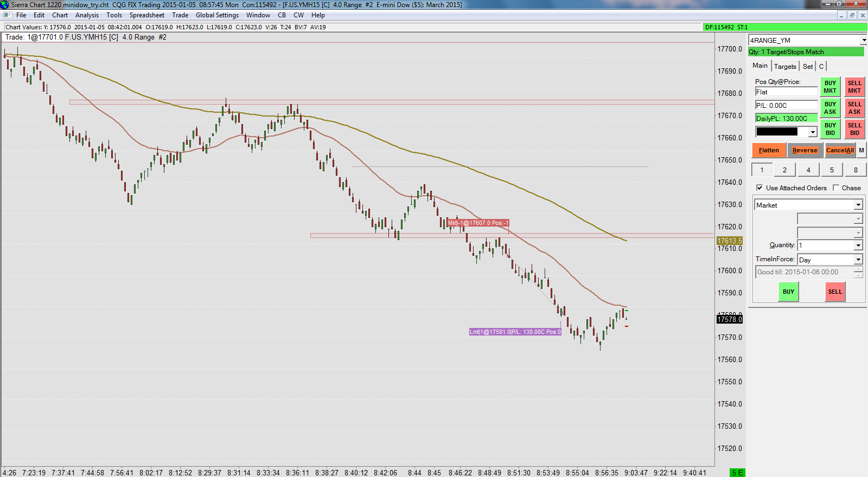Click the DailyPL: 130.00C field
The image size is (868, 477).
point(786,118)
